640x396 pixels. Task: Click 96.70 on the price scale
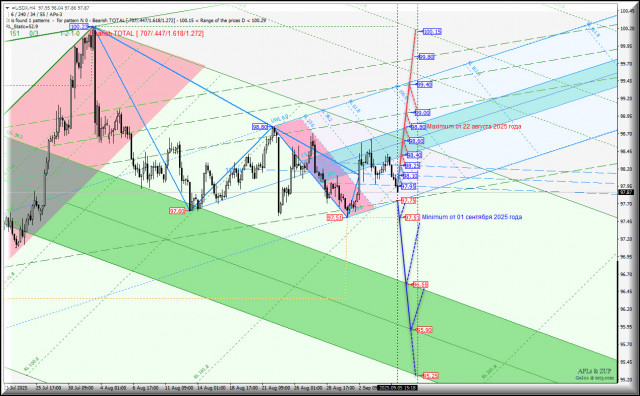coord(627,274)
